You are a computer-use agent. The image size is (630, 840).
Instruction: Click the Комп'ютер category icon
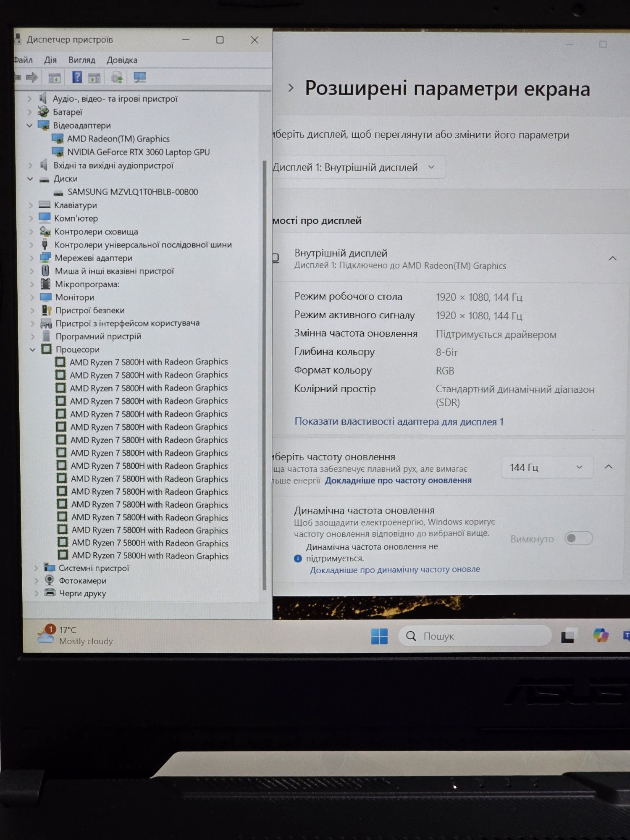click(x=45, y=218)
